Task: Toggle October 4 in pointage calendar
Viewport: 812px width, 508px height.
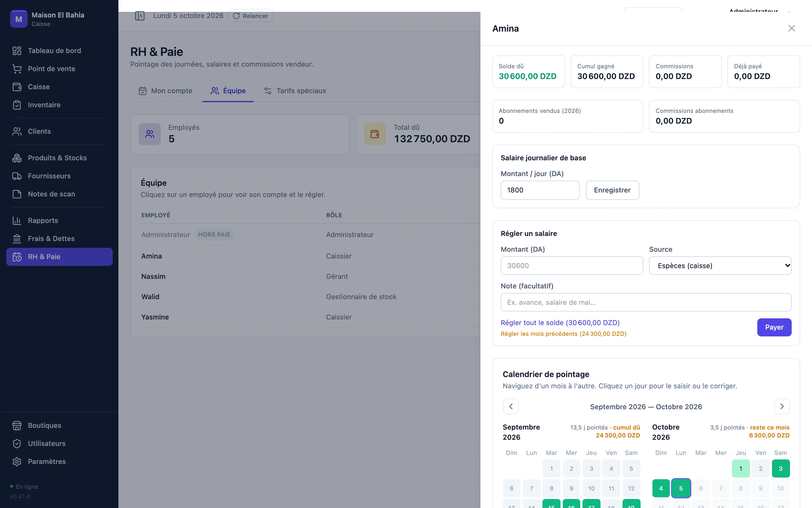Action: pyautogui.click(x=661, y=489)
